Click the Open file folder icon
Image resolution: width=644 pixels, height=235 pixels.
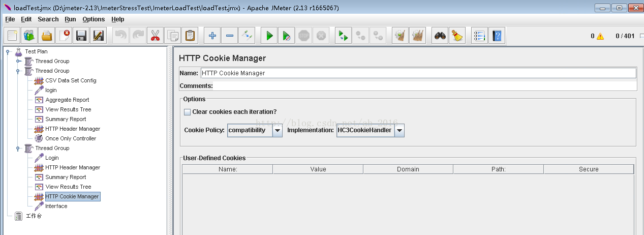(x=47, y=36)
